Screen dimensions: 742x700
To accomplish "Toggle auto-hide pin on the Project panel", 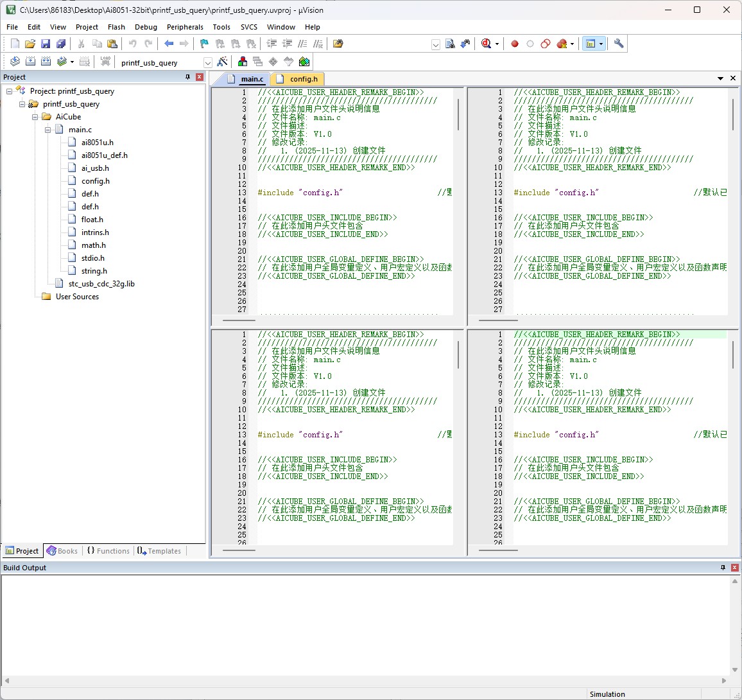I will click(187, 77).
